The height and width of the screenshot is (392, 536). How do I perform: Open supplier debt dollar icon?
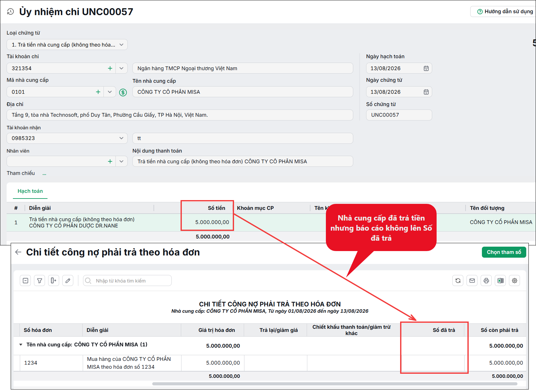tap(123, 92)
